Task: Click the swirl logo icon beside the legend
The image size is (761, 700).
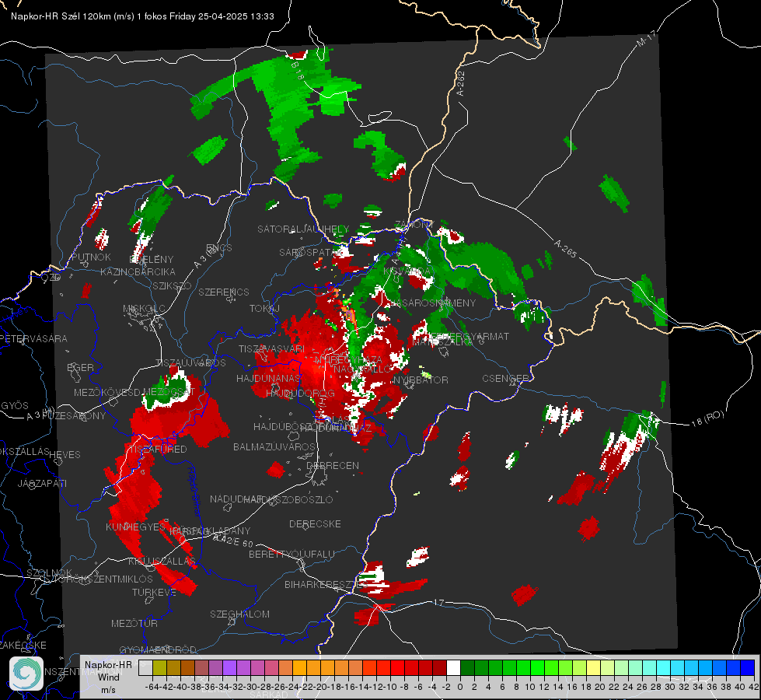Action: [x=26, y=674]
